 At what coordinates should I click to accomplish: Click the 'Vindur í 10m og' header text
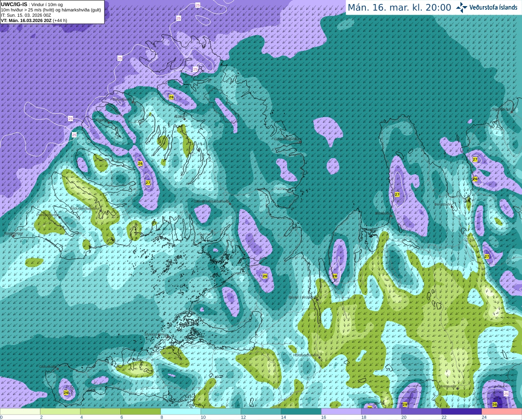[47, 4]
